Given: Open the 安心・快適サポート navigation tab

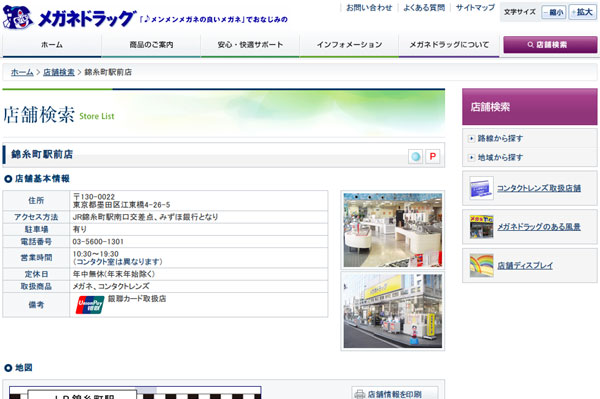Looking at the screenshot, I should pos(250,45).
